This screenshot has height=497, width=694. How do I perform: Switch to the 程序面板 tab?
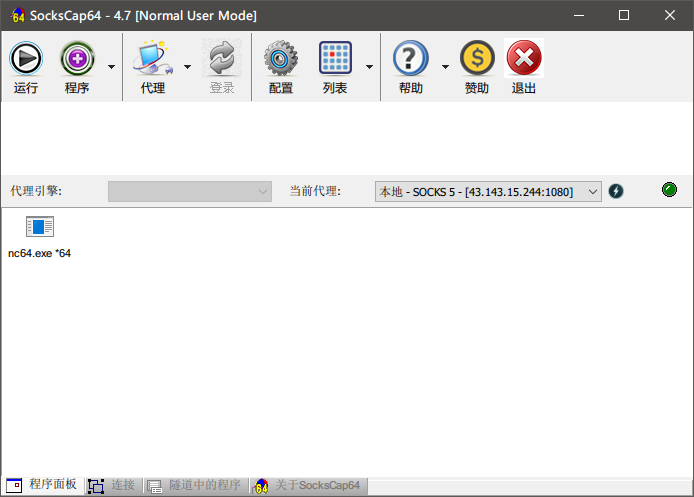pos(43,485)
